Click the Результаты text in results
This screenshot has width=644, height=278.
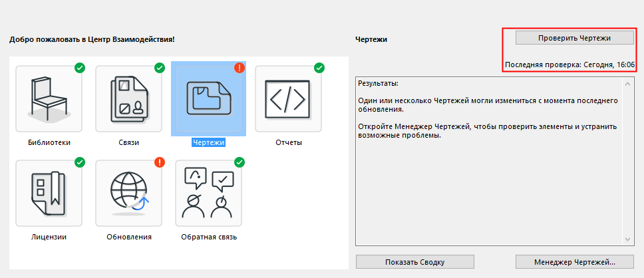click(379, 83)
